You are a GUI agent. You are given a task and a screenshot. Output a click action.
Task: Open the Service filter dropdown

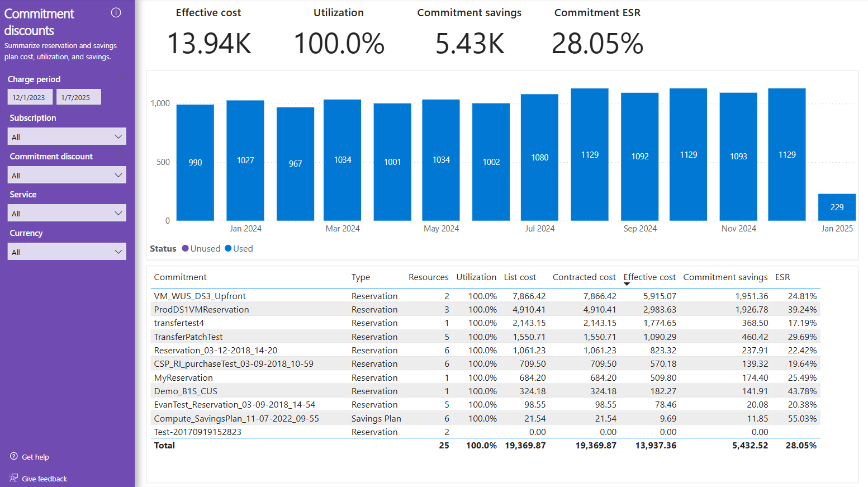(67, 213)
